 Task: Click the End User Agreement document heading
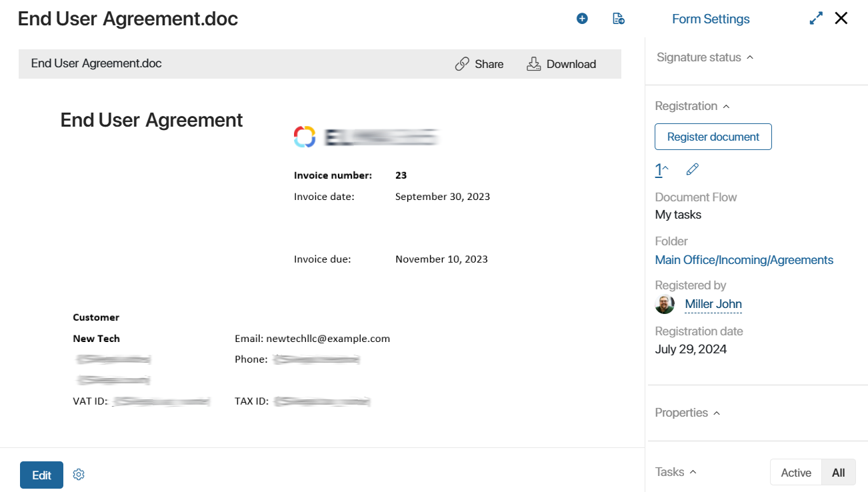click(x=151, y=120)
